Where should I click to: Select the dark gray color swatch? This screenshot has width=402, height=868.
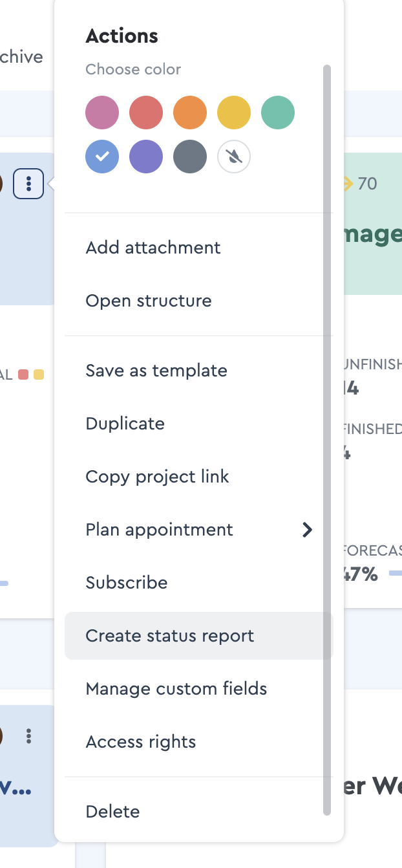[190, 157]
